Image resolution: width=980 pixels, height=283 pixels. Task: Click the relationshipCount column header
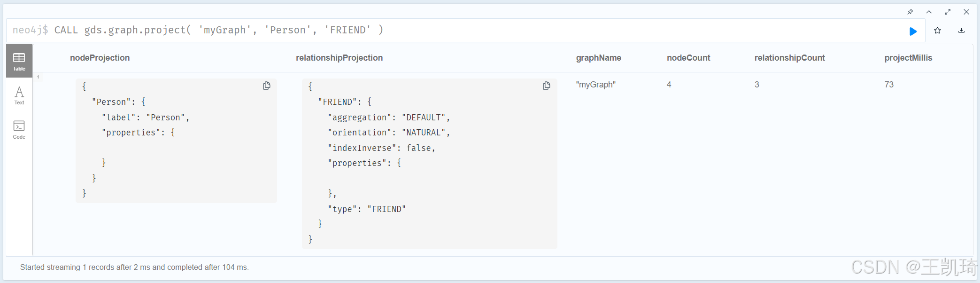pos(789,58)
